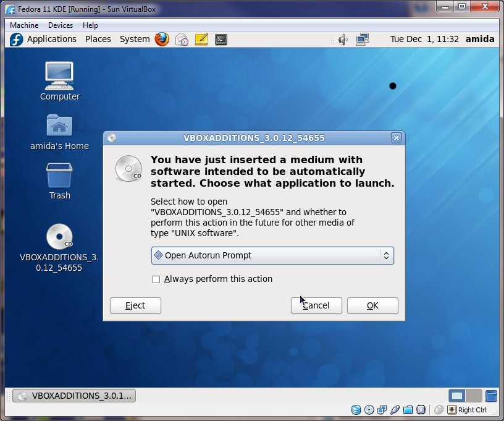This screenshot has width=504, height=421.
Task: Click the volume speaker icon
Action: click(x=343, y=39)
